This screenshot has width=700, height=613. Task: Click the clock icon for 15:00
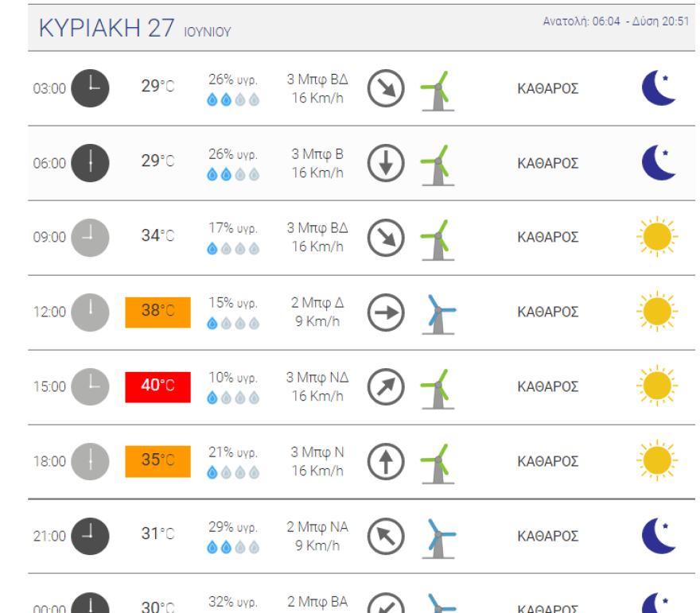(90, 387)
